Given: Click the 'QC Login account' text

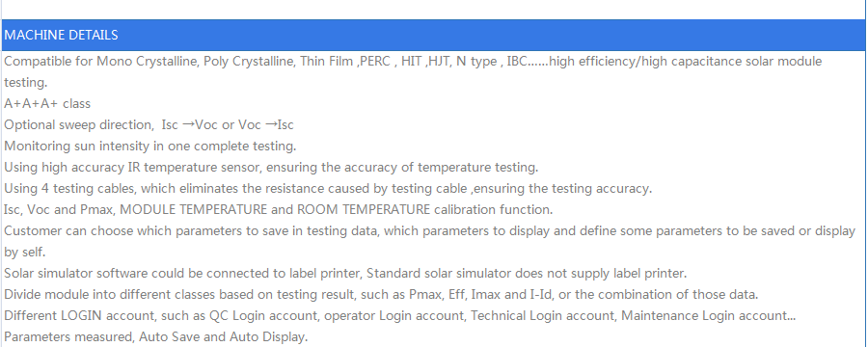Looking at the screenshot, I should (264, 316).
